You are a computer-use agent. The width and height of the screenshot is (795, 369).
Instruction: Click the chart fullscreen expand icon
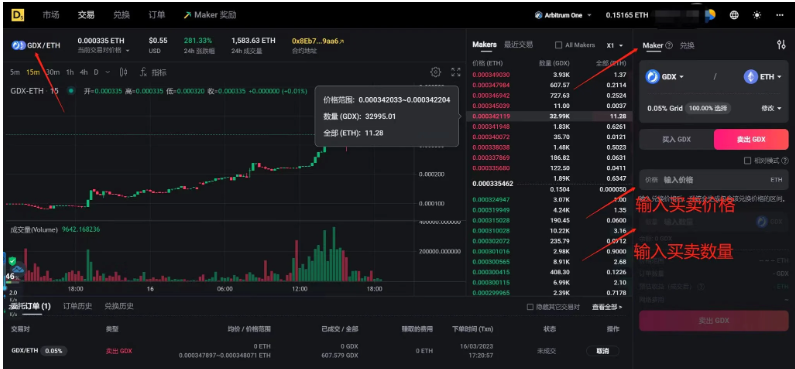(456, 72)
